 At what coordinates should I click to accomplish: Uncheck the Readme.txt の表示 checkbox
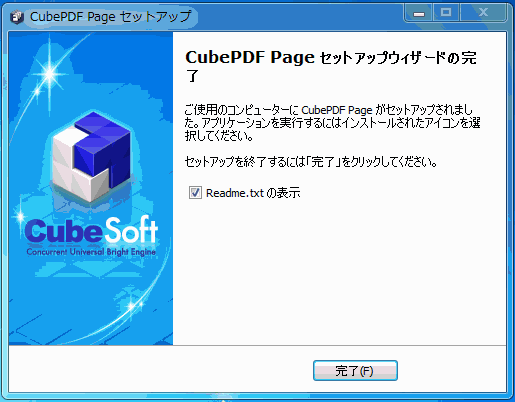[x=195, y=193]
